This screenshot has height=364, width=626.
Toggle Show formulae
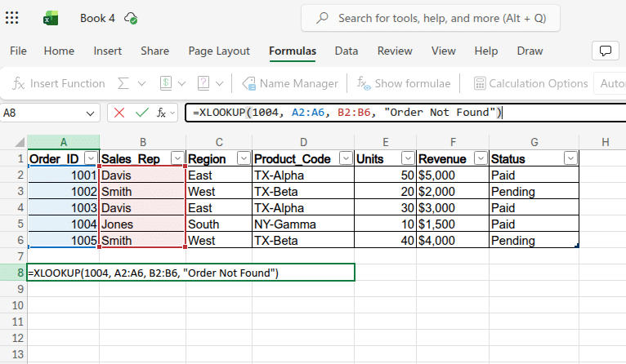404,83
